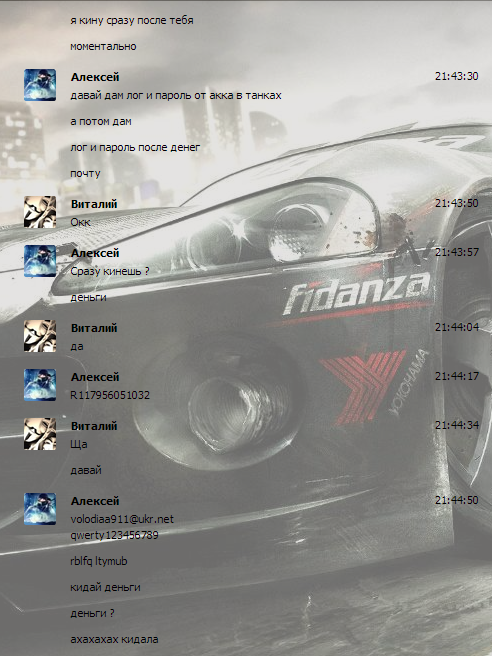Viewport: 492px width, 656px height.
Task: Click Виталий's avatar at 21:44:34
Action: pyautogui.click(x=40, y=434)
